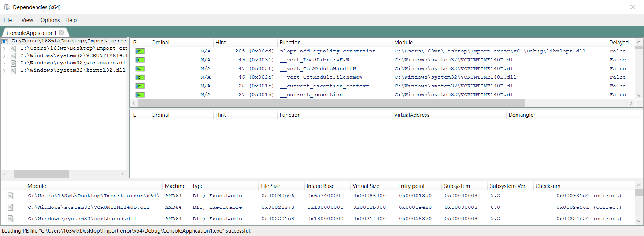The width and height of the screenshot is (644, 236).
Task: Click the file icon of ucrtbased.dll module row
Action: 11,219
